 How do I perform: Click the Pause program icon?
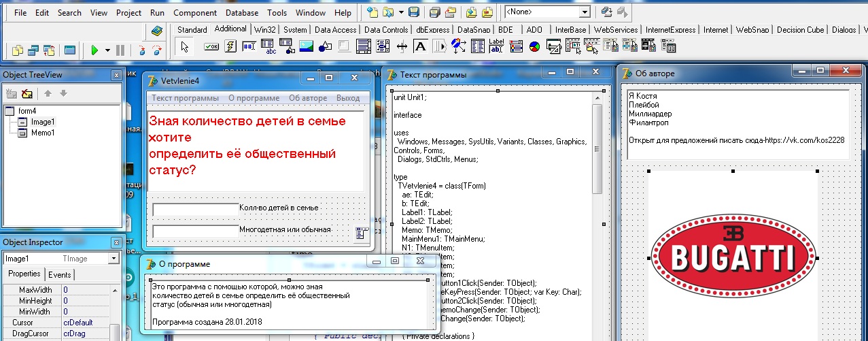click(120, 50)
